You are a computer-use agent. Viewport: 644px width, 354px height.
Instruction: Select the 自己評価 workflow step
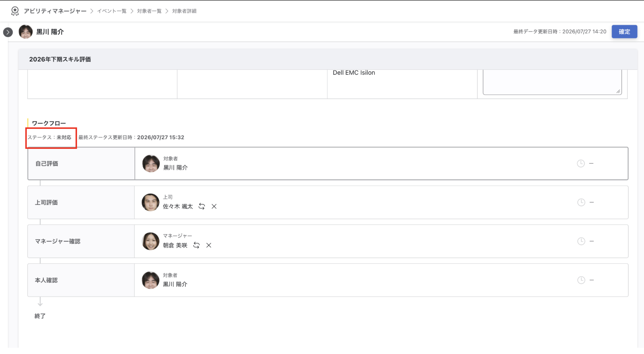(x=328, y=164)
